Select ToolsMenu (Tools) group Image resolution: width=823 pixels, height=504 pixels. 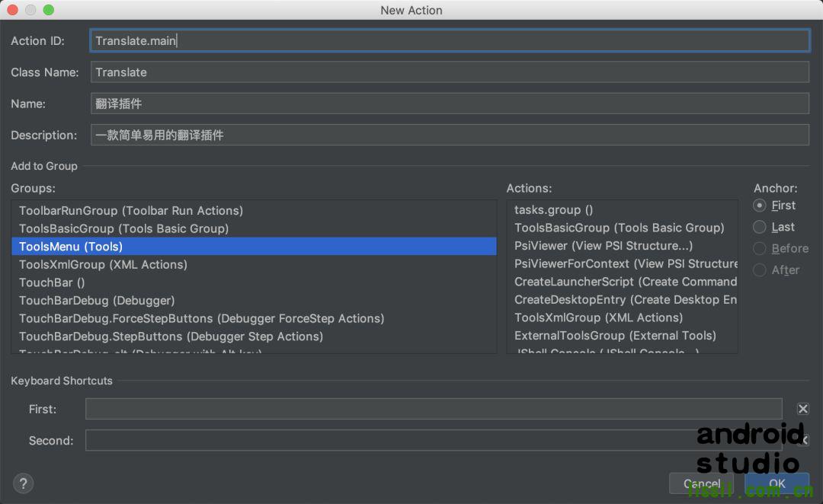click(254, 246)
